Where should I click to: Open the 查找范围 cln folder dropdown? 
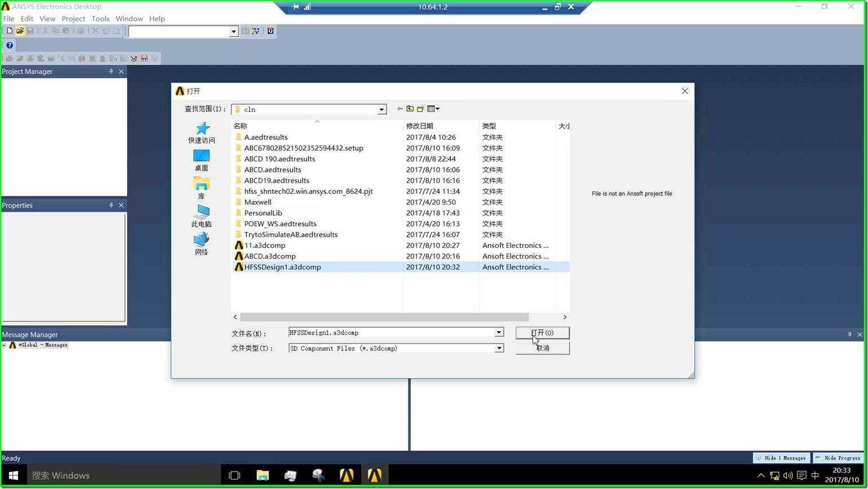[382, 109]
